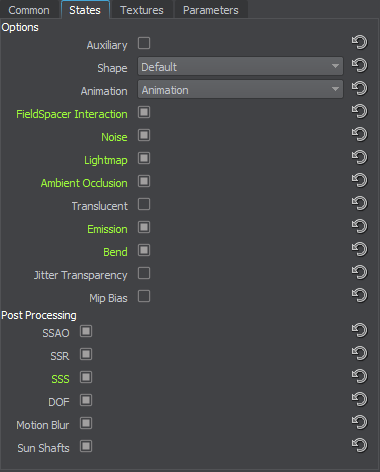Reset Motion Blur to default
This screenshot has height=472, width=380.
click(359, 422)
